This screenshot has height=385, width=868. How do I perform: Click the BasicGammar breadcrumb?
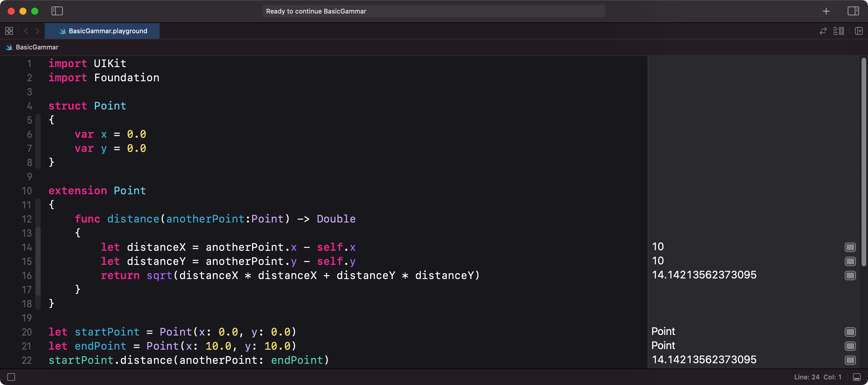click(37, 47)
